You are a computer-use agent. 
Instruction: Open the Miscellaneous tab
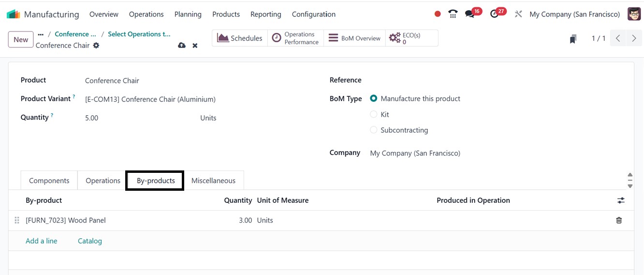(213, 181)
